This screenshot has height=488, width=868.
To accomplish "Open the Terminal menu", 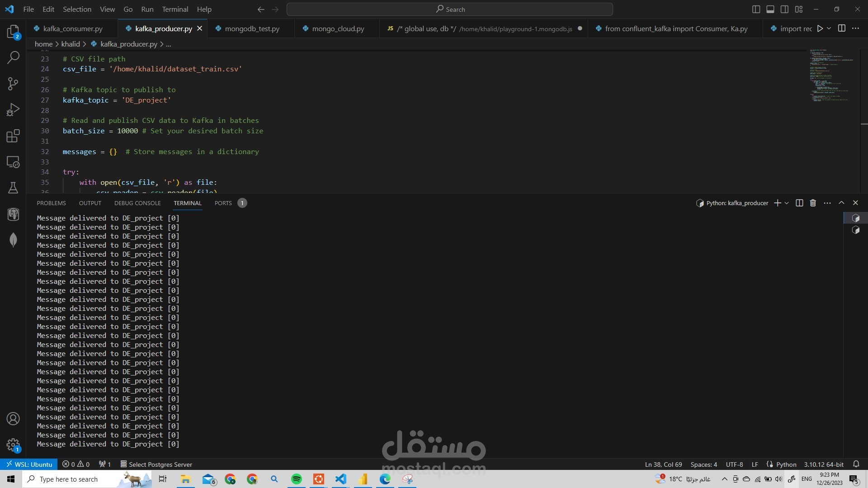I will pos(175,9).
